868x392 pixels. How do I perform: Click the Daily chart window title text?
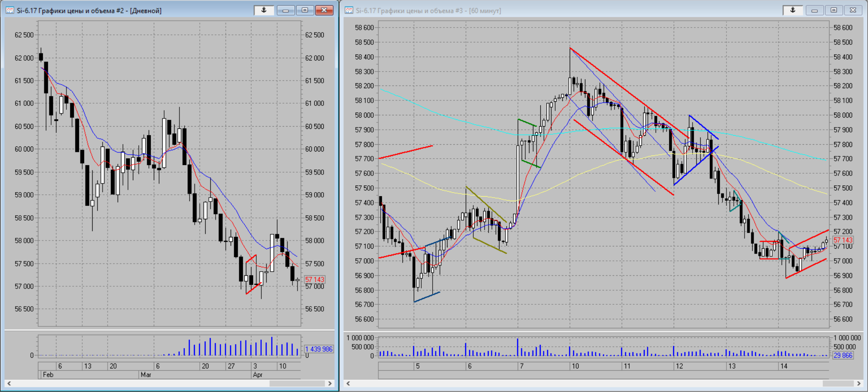pos(89,10)
